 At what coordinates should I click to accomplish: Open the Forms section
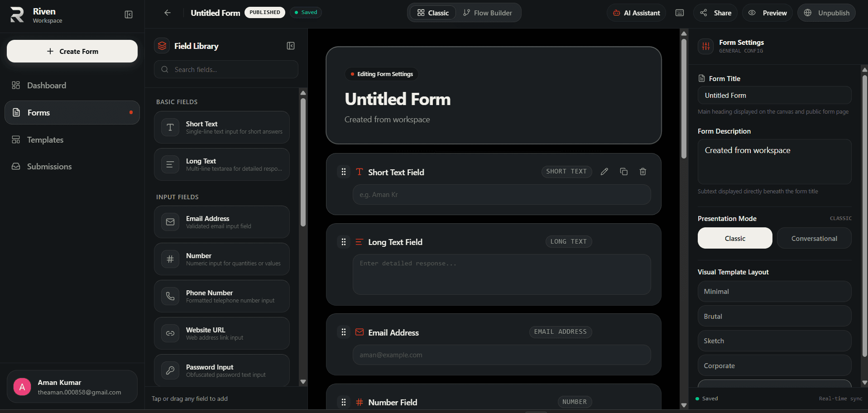(72, 112)
